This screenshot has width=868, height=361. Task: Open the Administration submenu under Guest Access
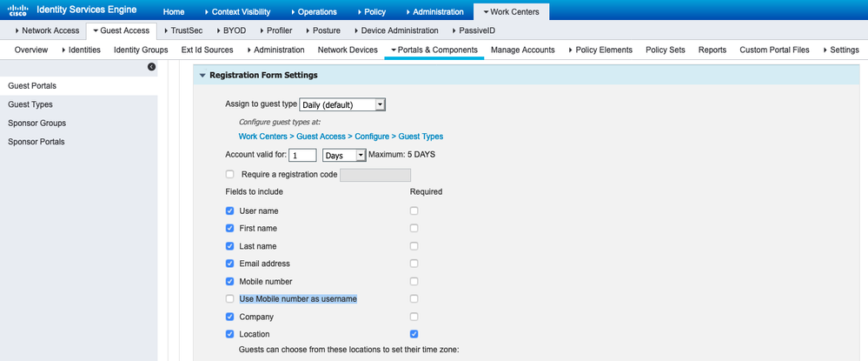[x=275, y=50]
